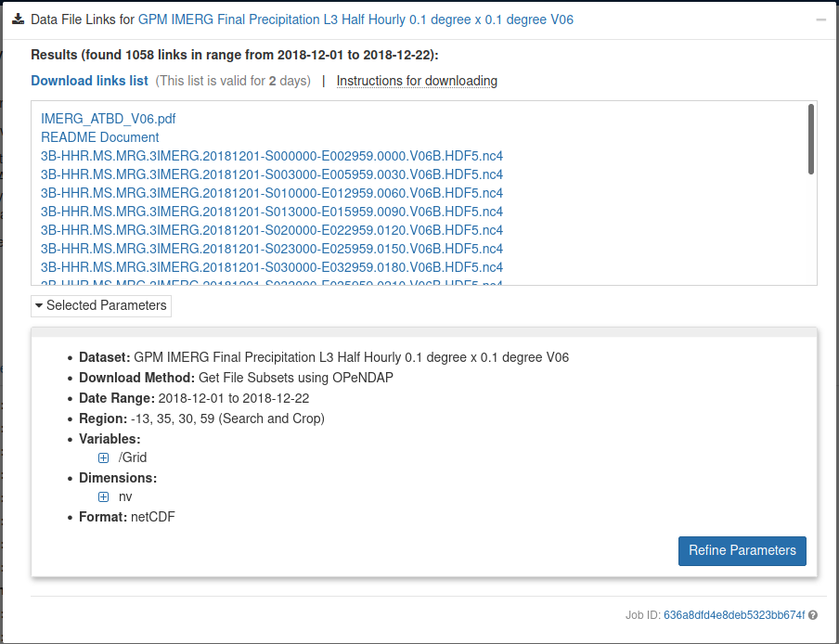
Task: Expand the nv dimensions plus icon
Action: tap(103, 496)
